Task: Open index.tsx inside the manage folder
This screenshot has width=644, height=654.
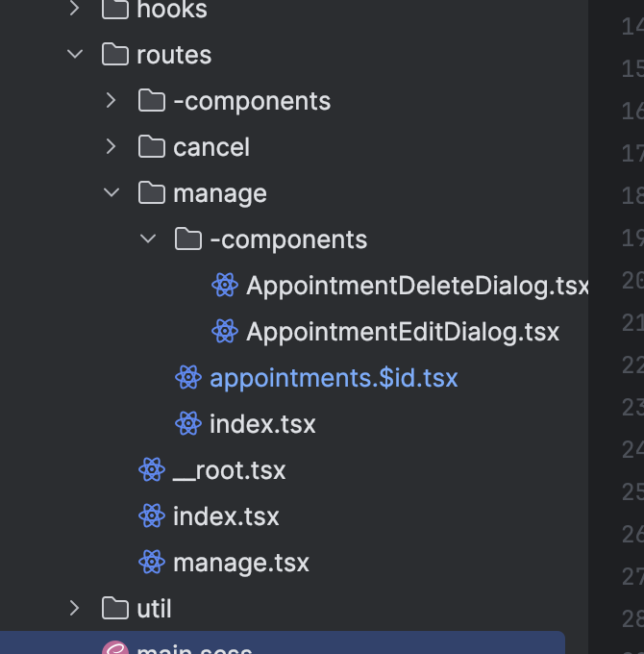Action: point(262,424)
